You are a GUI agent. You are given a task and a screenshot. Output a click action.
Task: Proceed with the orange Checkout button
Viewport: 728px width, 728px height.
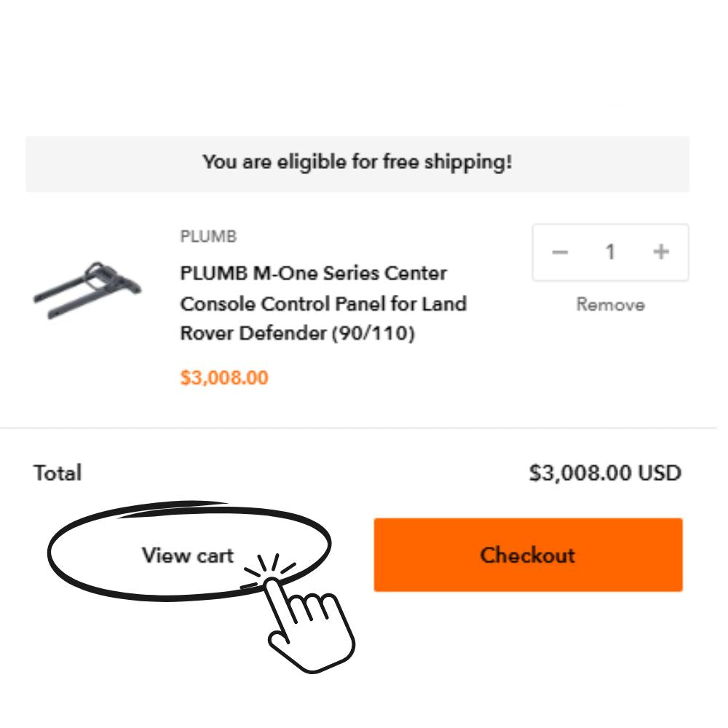point(528,555)
